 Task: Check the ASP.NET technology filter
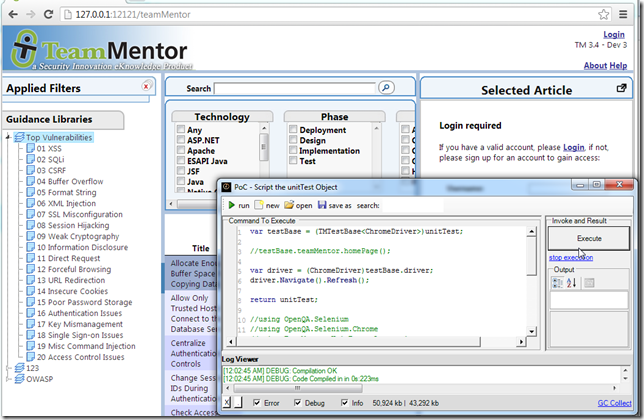click(x=180, y=143)
